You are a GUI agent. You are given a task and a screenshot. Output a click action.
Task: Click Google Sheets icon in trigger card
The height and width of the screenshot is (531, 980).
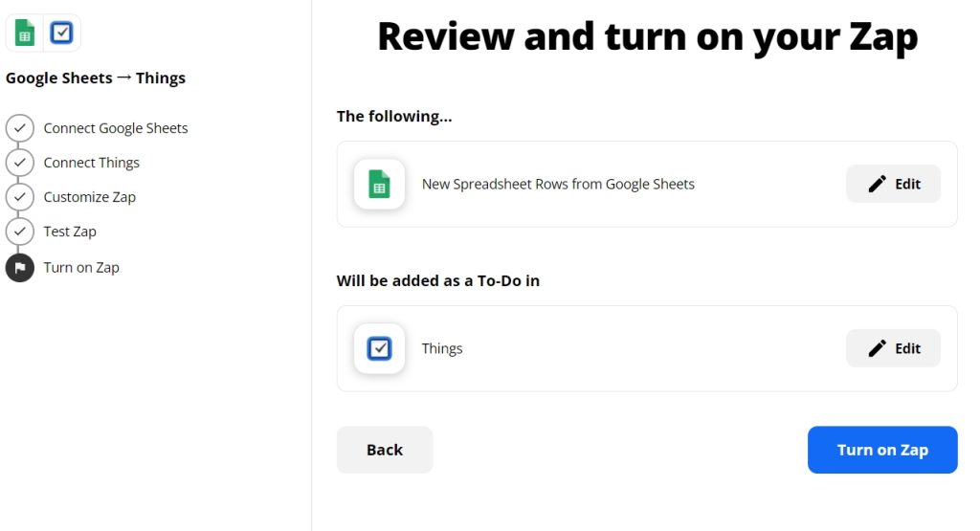coord(379,184)
